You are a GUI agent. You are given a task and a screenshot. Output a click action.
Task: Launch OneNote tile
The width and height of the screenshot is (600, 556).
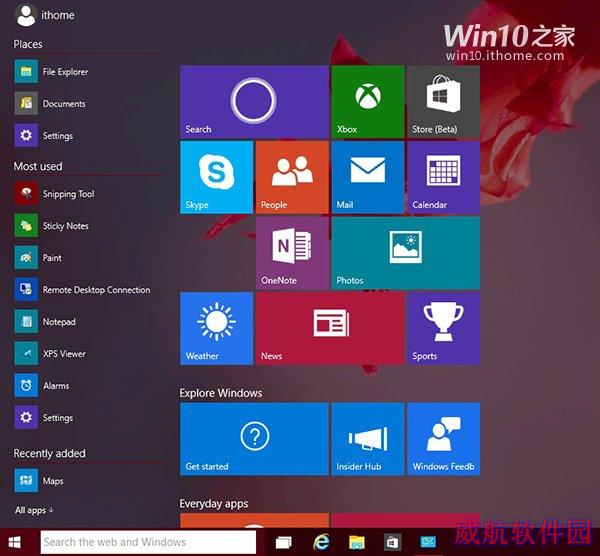coord(292,253)
